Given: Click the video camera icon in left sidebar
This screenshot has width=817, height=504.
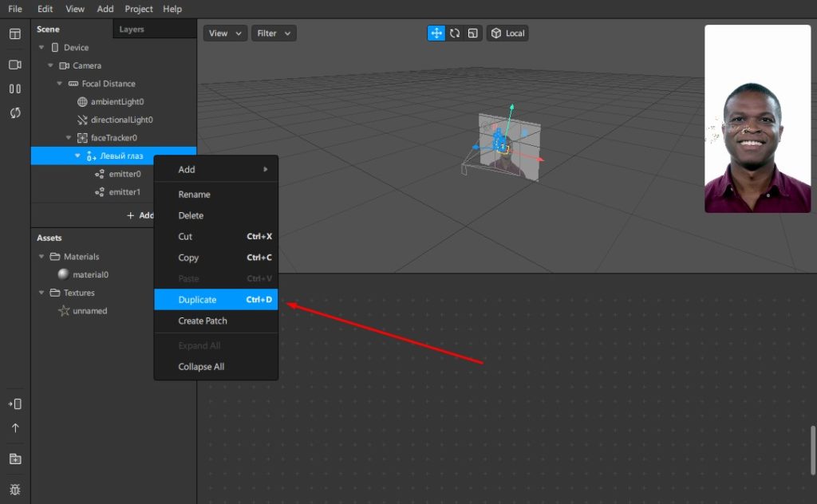Looking at the screenshot, I should [x=15, y=65].
